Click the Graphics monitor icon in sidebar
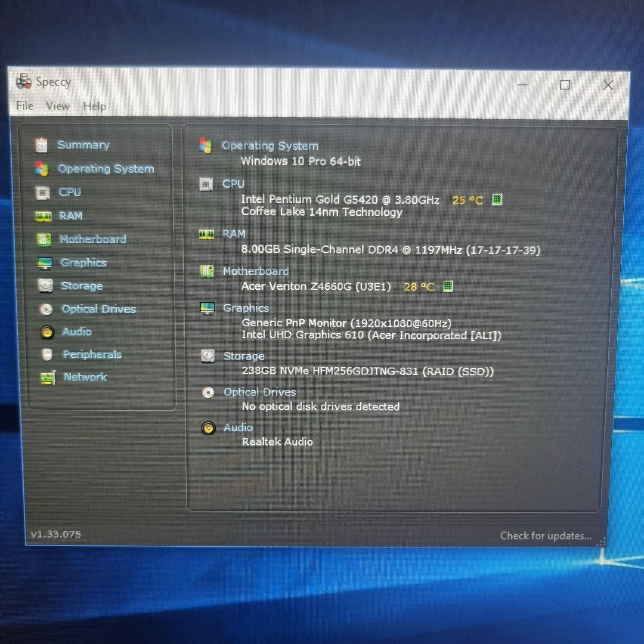This screenshot has height=644, width=644. (x=45, y=263)
